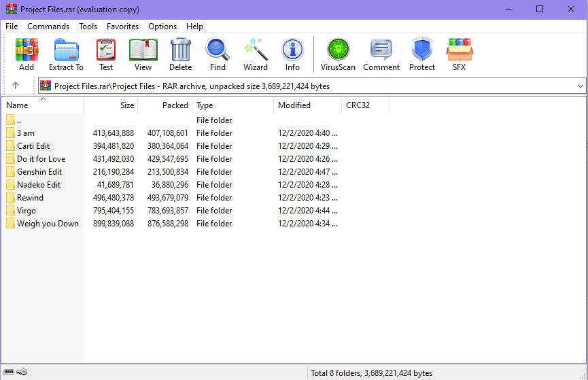Sort by the Packed column header
The image size is (588, 380).
coord(165,105)
